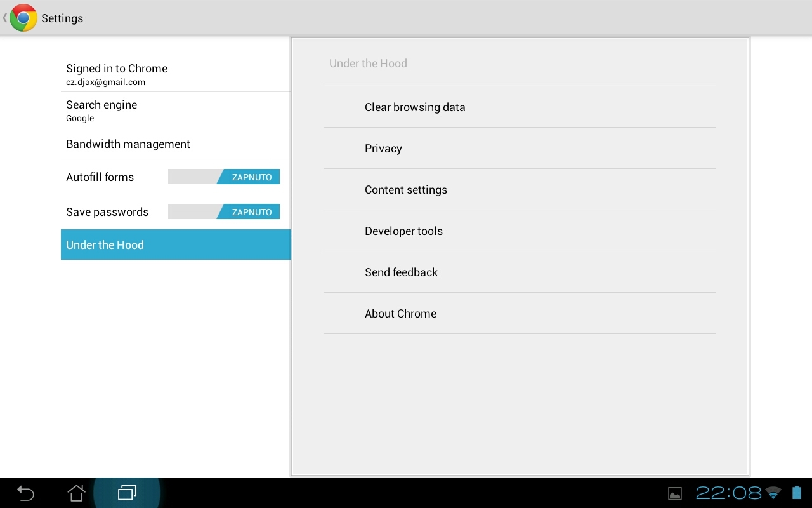The width and height of the screenshot is (812, 508).
Task: Open Recent Apps from navigation bar
Action: 127,493
